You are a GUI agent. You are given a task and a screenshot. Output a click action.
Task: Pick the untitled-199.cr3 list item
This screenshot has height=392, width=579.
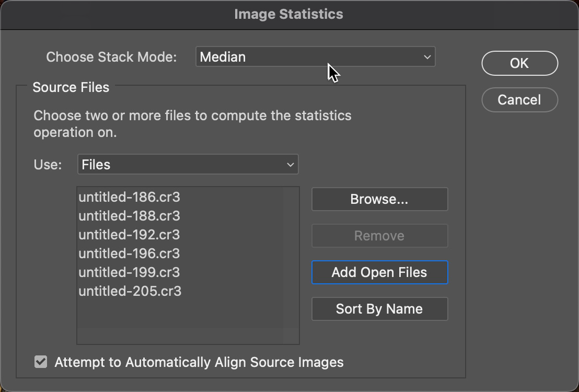point(130,272)
